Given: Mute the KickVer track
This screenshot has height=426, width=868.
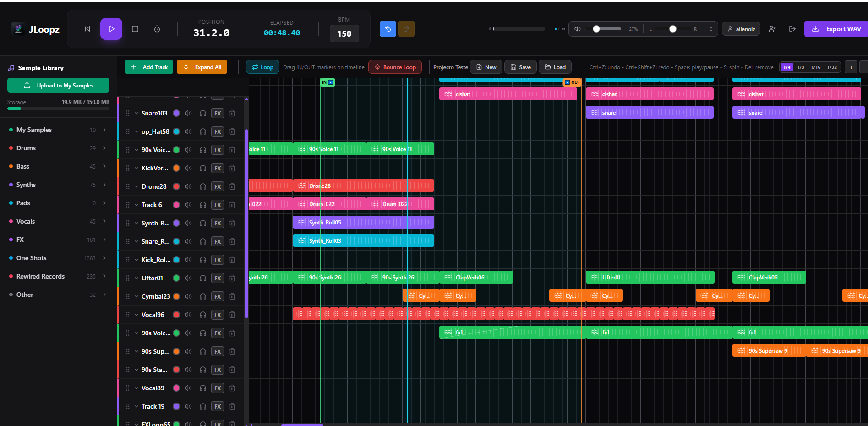Looking at the screenshot, I should click(x=188, y=168).
